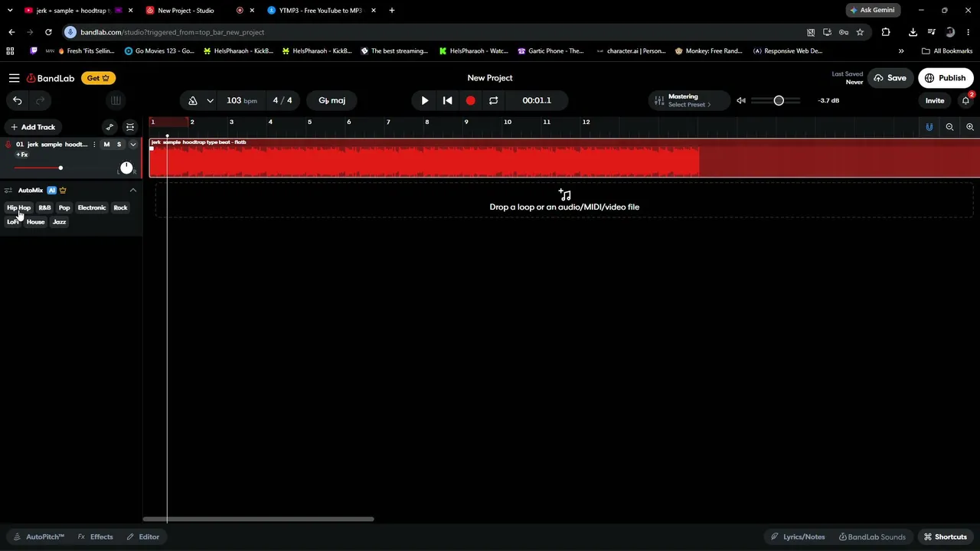Click the 00:01.1 time display
980x551 pixels.
coord(537,100)
